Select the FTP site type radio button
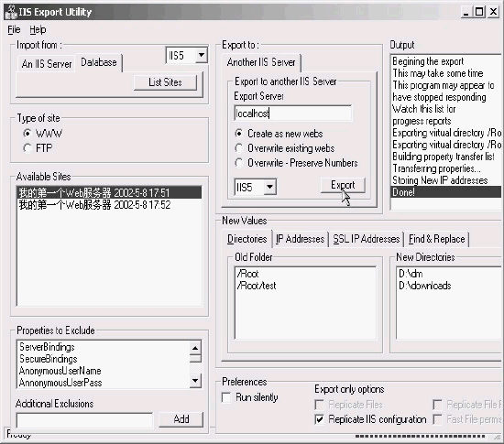Screen dimensions: 504x444 click(x=27, y=148)
